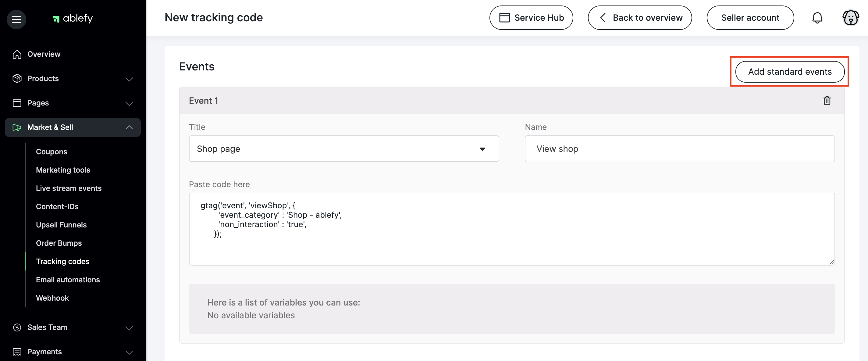Click the Sales Team dollar icon
The image size is (868, 361).
(x=17, y=327)
